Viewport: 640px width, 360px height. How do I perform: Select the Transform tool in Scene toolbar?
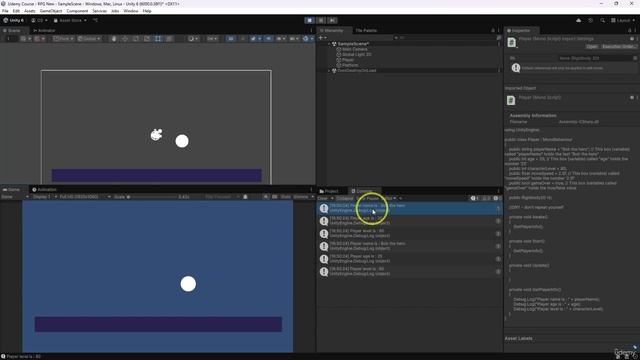pyautogui.click(x=169, y=39)
